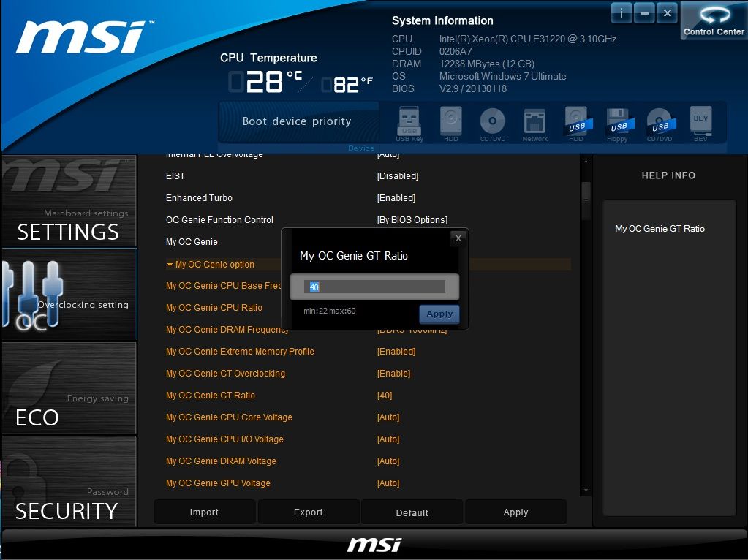Click the bottom Apply button
Image resolution: width=748 pixels, height=560 pixels.
[515, 512]
